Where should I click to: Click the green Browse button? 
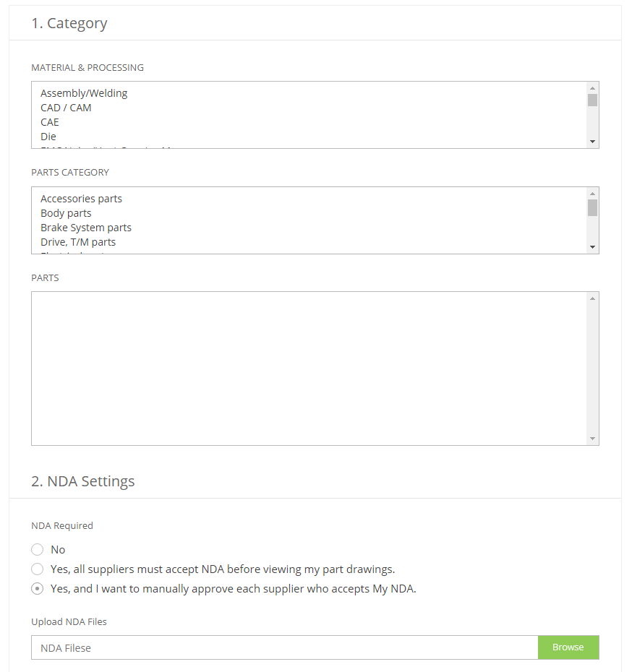point(568,647)
